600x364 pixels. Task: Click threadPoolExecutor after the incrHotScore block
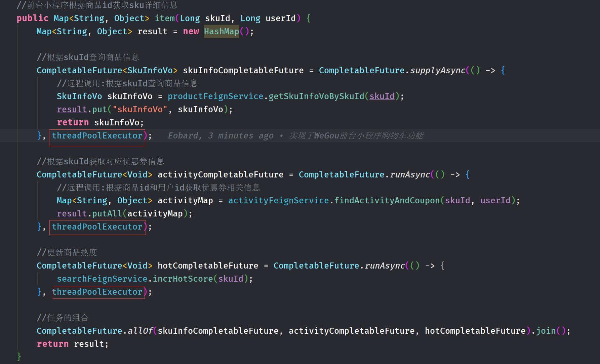tap(97, 292)
